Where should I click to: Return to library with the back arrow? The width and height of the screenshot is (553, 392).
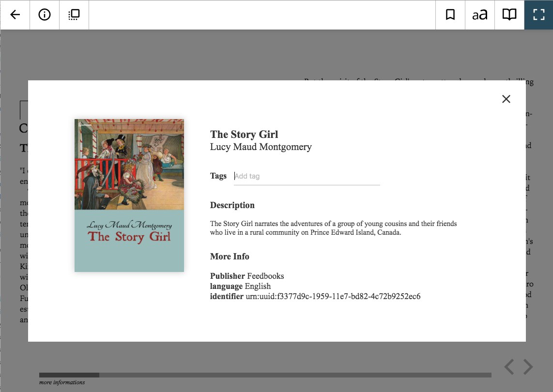pyautogui.click(x=15, y=15)
